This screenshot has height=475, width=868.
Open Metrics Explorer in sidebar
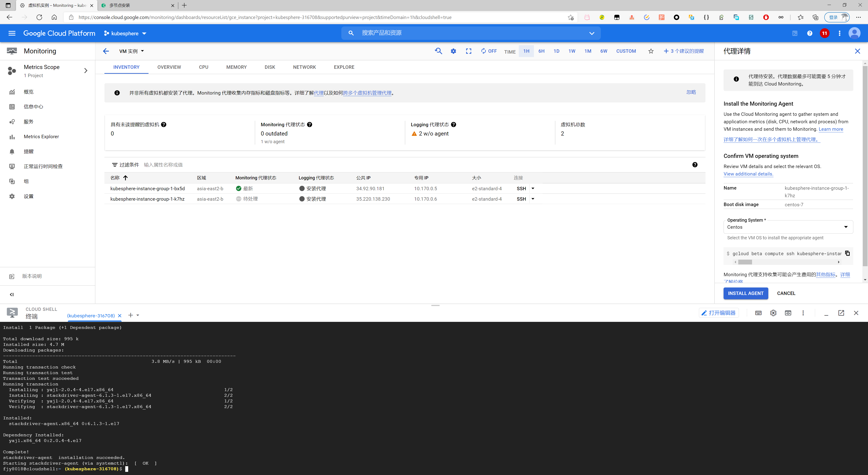click(41, 137)
